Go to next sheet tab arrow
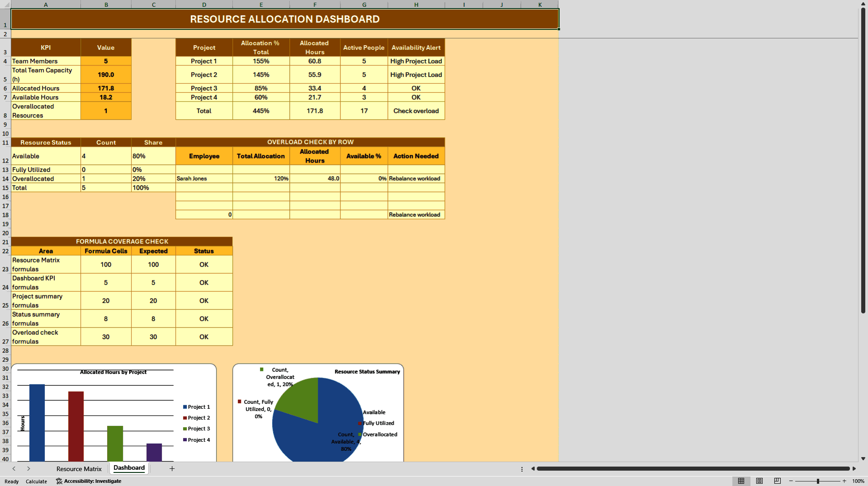The image size is (868, 486). (28, 468)
